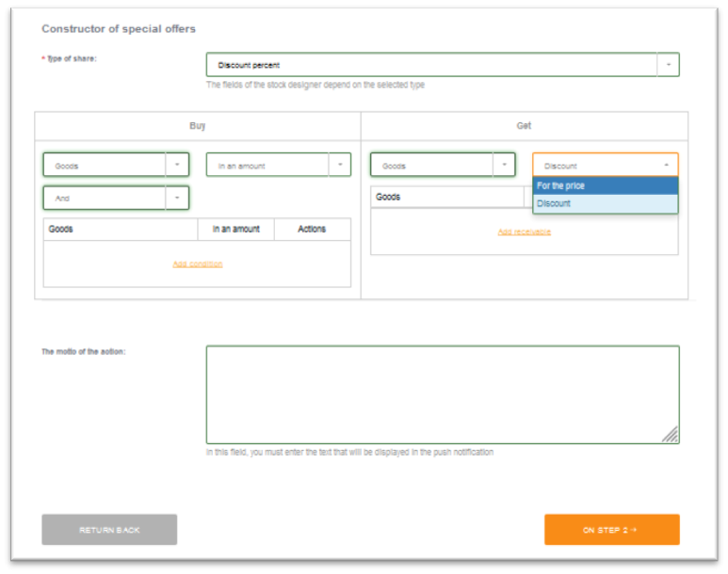Click the 'Get' section heading

coord(524,126)
